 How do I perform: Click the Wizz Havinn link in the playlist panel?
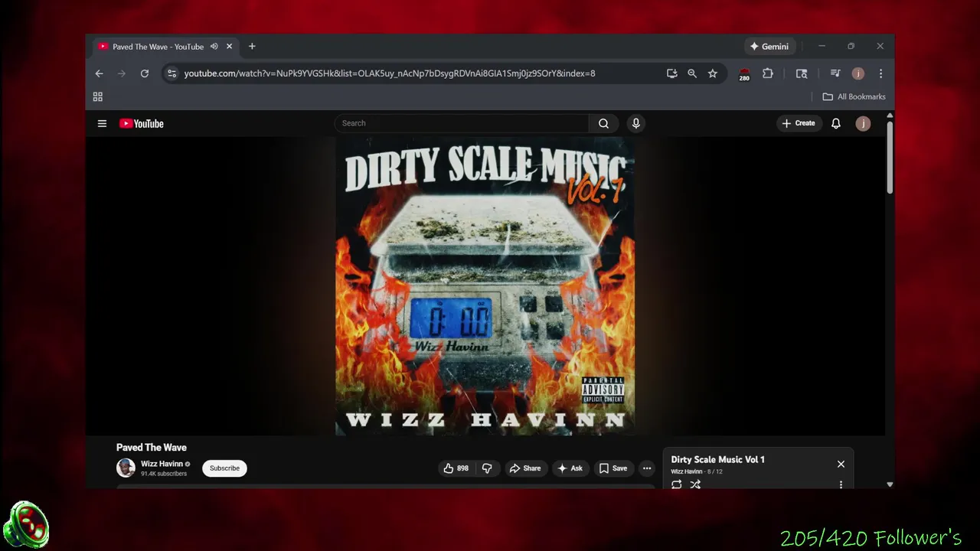687,471
